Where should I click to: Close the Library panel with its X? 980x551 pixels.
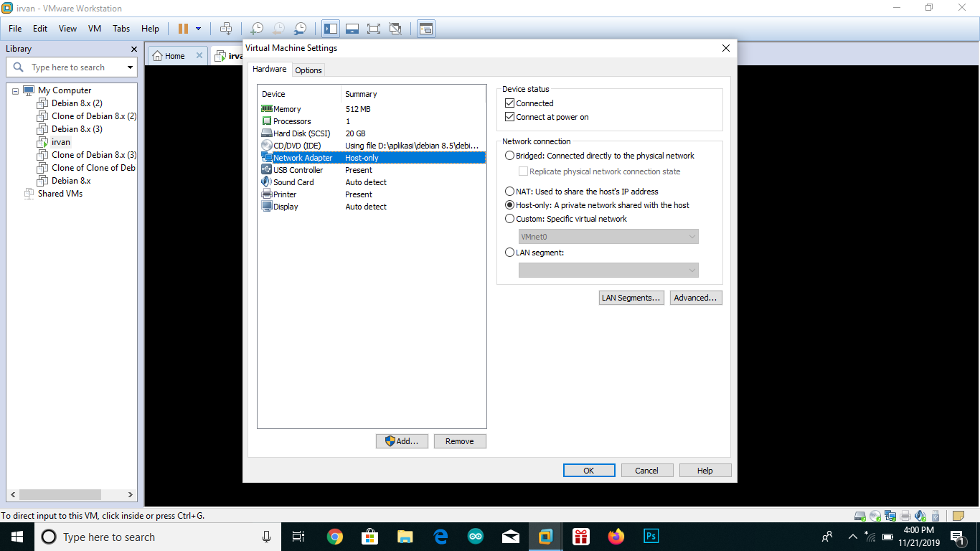(x=133, y=49)
